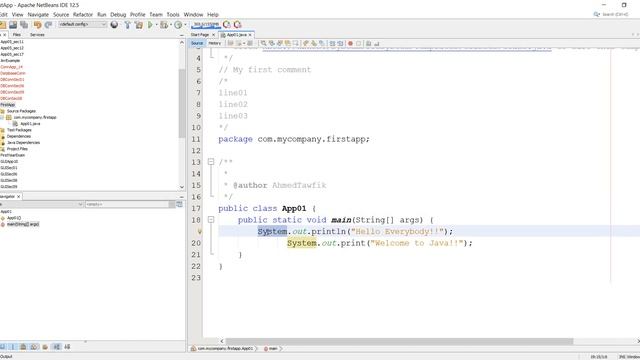Select the com.mycompany.firstapp package

tap(35, 117)
